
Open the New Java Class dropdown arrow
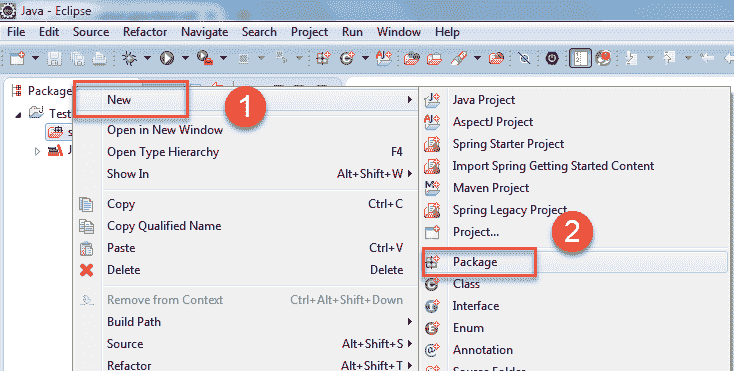[x=366, y=58]
